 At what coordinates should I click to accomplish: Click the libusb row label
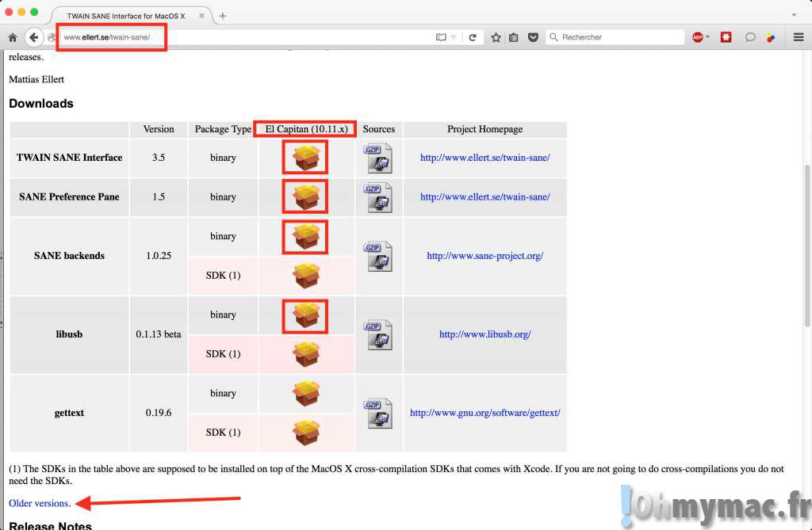point(69,334)
